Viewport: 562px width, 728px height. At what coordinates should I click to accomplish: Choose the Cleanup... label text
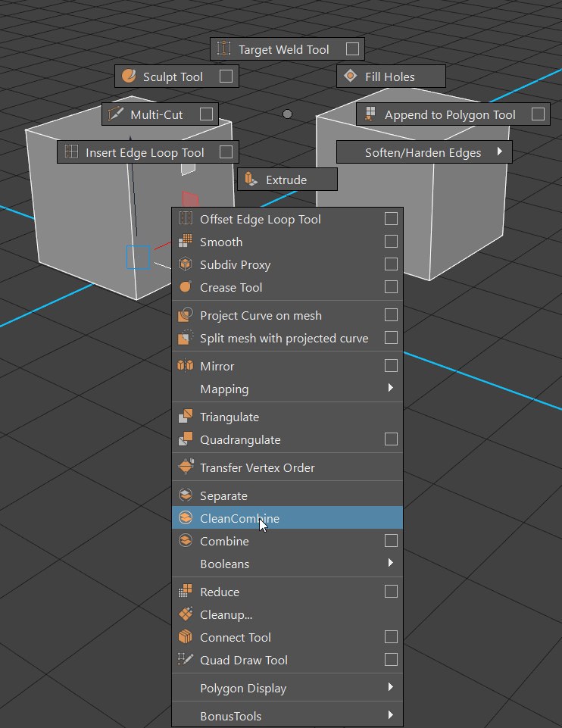coord(226,615)
